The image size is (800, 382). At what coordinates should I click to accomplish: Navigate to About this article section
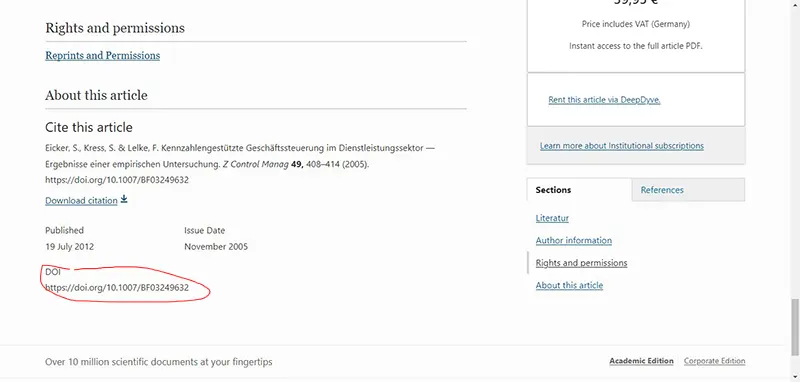pyautogui.click(x=569, y=285)
